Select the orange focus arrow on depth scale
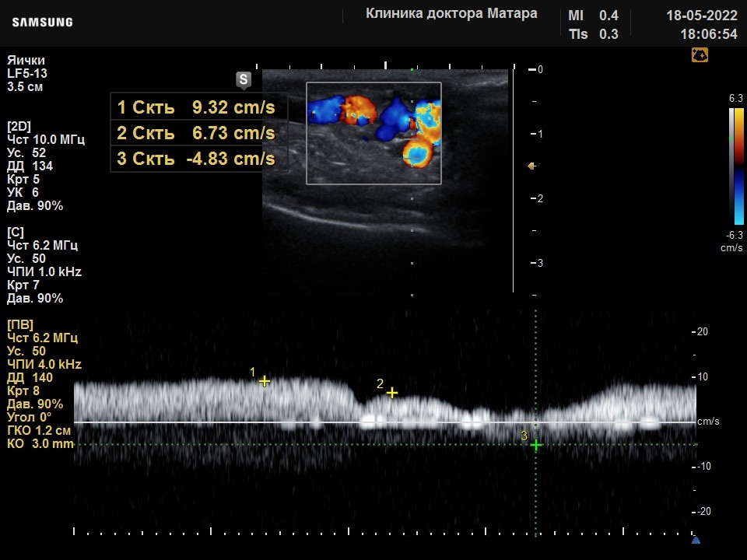This screenshot has height=560, width=747. pos(531,166)
